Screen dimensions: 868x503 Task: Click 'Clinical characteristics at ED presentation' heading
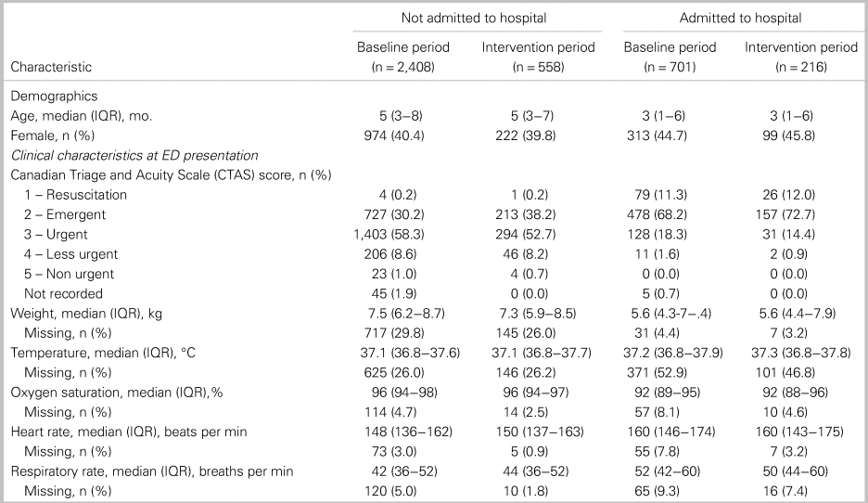tap(134, 155)
